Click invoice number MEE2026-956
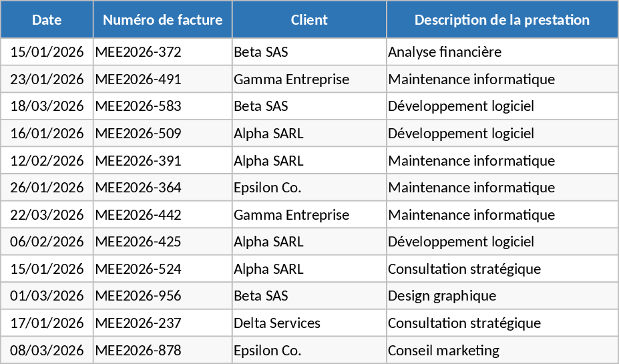The image size is (619, 364). [x=138, y=296]
